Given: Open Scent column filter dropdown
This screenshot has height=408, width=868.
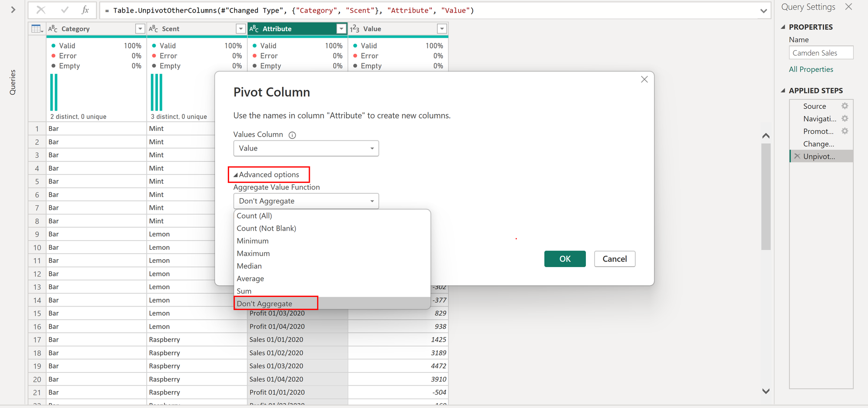Looking at the screenshot, I should (240, 29).
